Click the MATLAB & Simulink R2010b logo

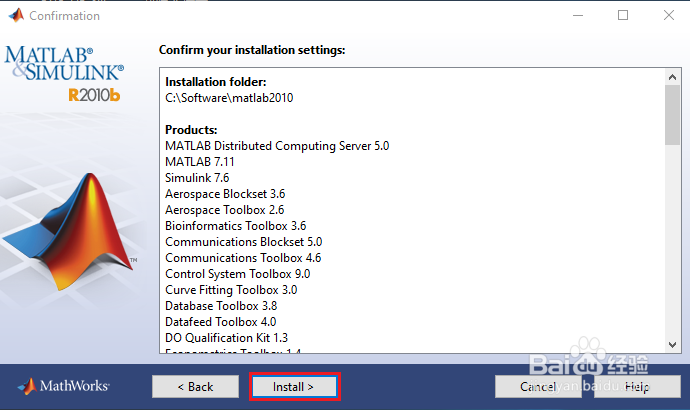coord(65,72)
